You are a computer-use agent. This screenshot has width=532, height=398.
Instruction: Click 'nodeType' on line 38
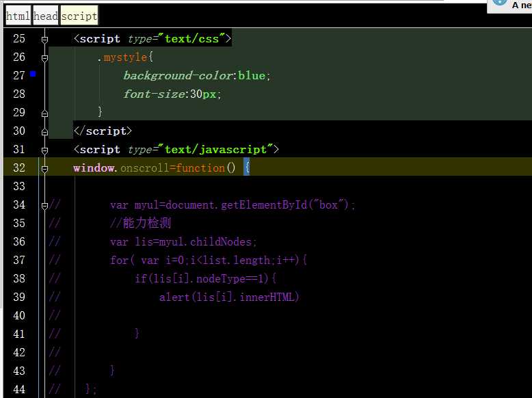[x=221, y=278]
